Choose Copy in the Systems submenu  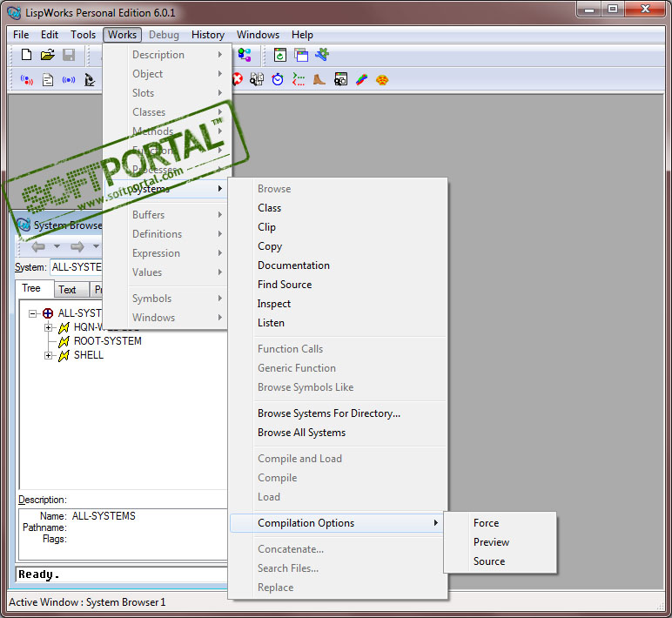[338, 246]
